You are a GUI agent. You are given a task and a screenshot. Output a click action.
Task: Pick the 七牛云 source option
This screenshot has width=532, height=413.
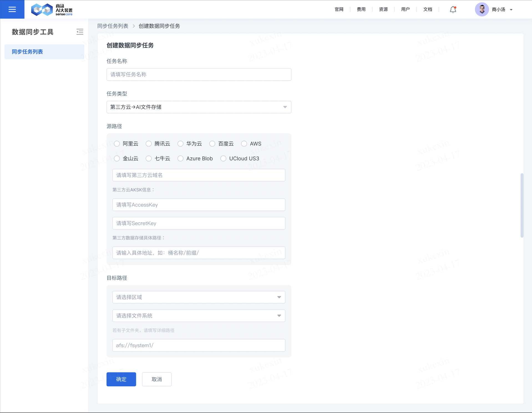tap(149, 158)
